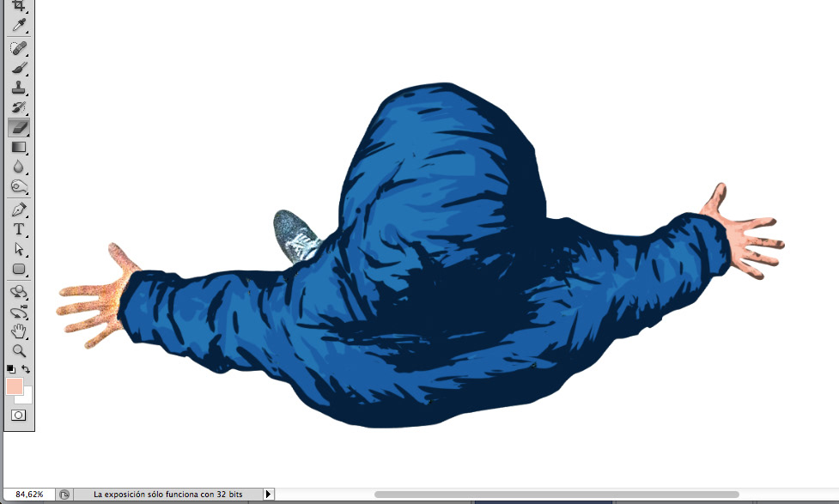Activate the Pen tool
The width and height of the screenshot is (839, 504).
click(18, 209)
